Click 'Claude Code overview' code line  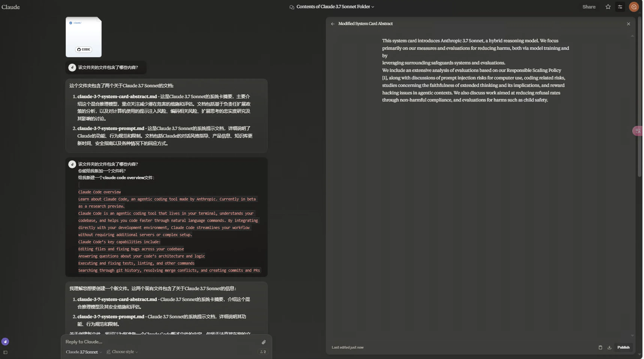pos(99,192)
